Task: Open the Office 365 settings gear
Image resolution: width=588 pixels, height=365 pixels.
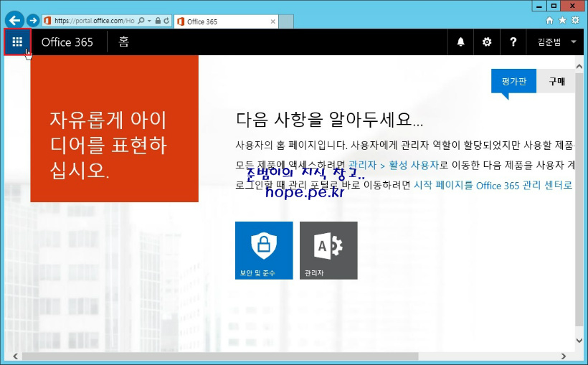Action: click(487, 42)
